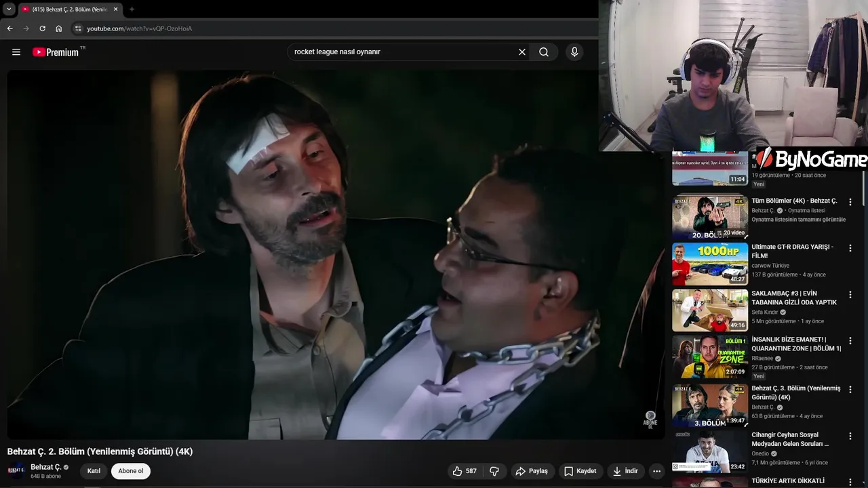Open SAKLAMBAÇ #3 video title

point(794,298)
